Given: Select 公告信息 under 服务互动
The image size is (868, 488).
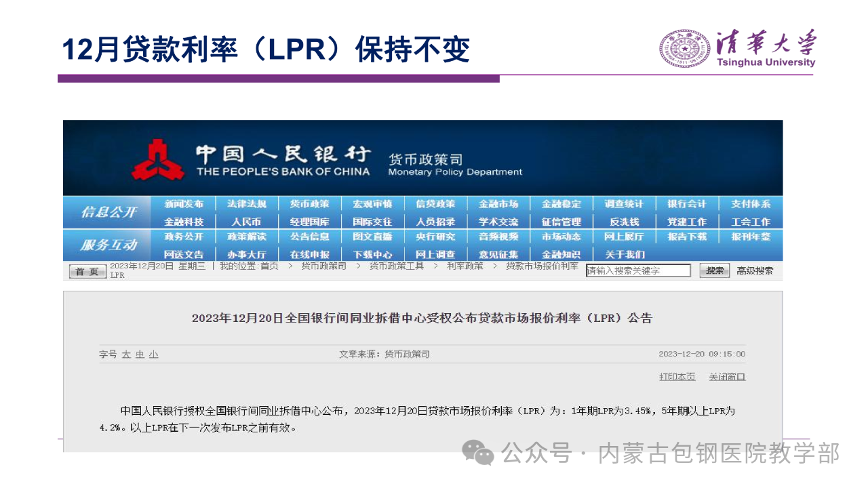Looking at the screenshot, I should pyautogui.click(x=310, y=237).
